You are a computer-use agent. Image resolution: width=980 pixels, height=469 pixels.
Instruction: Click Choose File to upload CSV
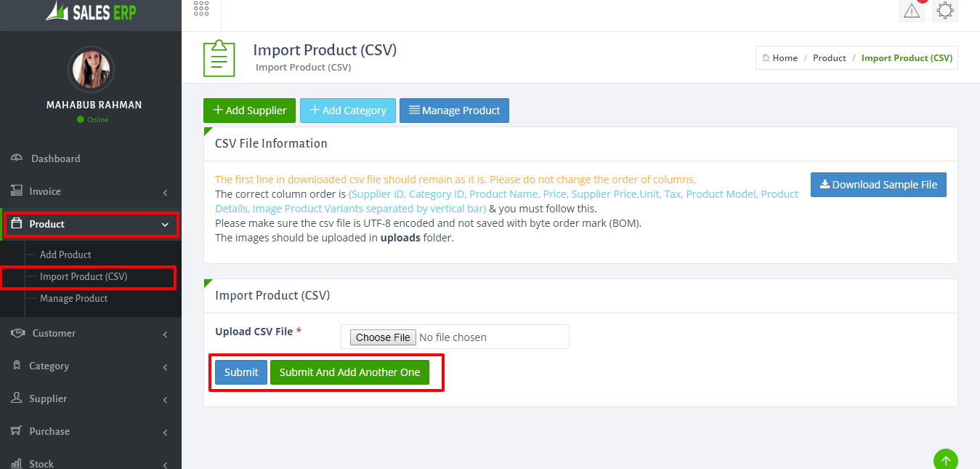[x=383, y=337]
